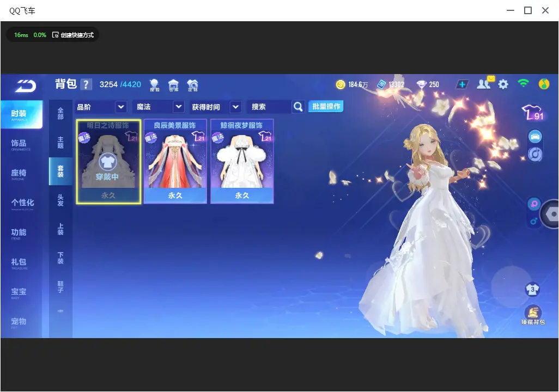The image size is (559, 392).
Task: Click the 250 diamond amount
Action: point(434,84)
